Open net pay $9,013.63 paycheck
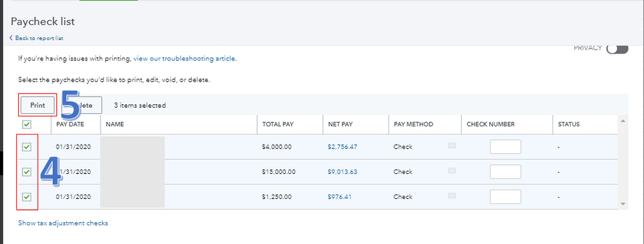 pos(342,172)
